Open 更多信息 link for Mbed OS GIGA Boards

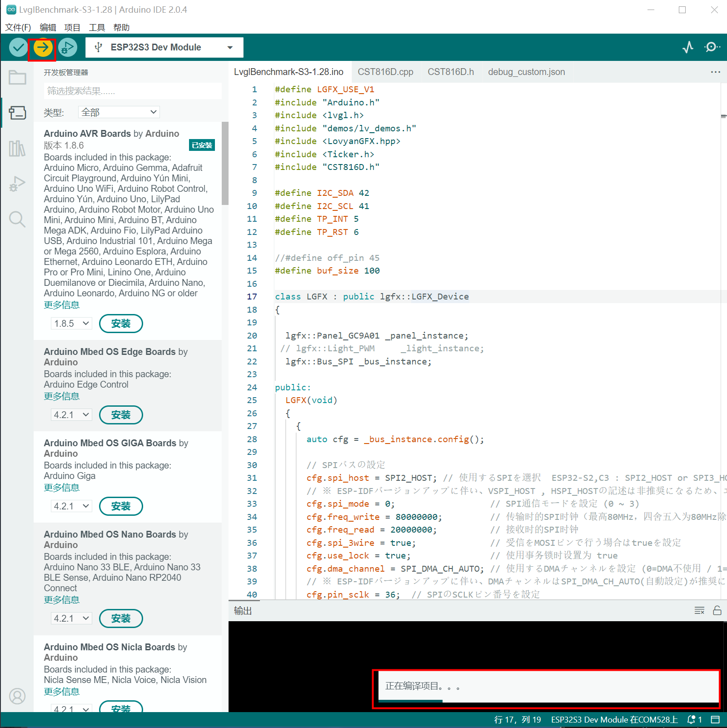(x=62, y=488)
